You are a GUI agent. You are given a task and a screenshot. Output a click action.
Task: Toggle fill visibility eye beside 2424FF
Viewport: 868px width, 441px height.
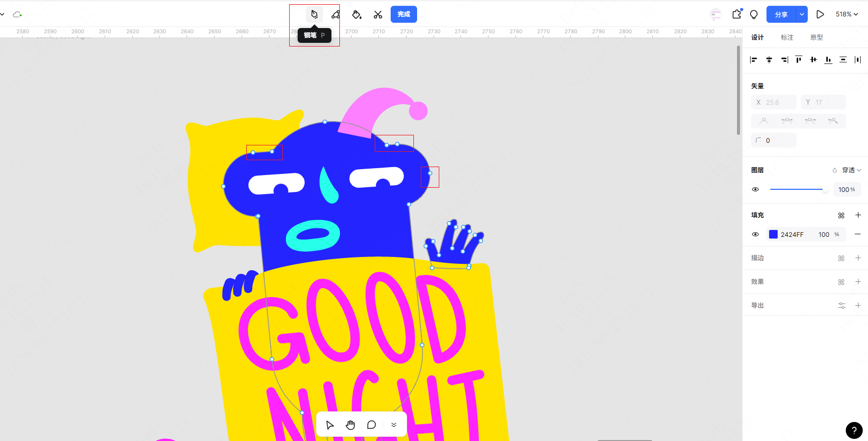755,234
